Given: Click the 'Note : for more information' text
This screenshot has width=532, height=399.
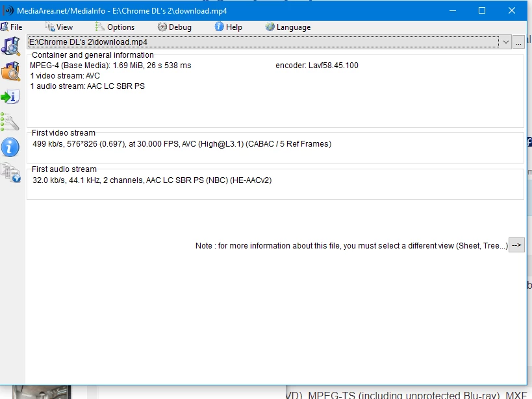Looking at the screenshot, I should click(352, 246).
